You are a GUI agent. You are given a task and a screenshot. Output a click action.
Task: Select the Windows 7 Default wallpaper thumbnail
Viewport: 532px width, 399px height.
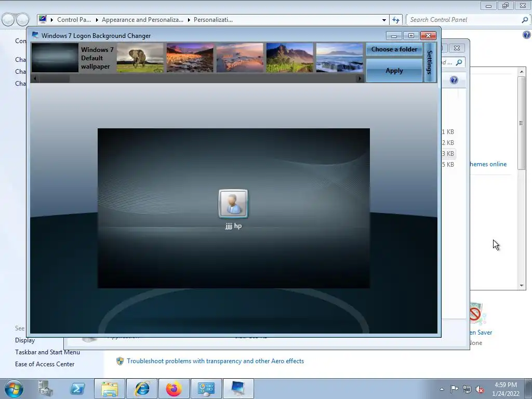tap(55, 58)
